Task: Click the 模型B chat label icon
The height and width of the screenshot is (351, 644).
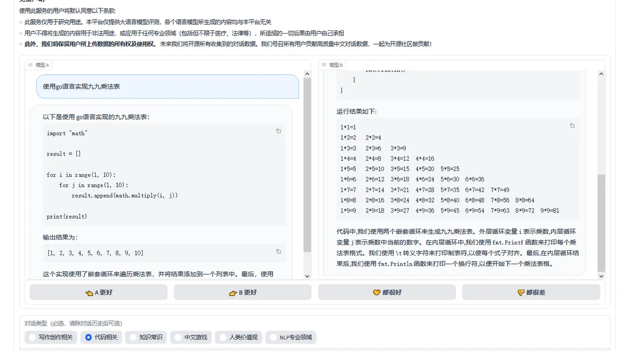Action: 324,65
